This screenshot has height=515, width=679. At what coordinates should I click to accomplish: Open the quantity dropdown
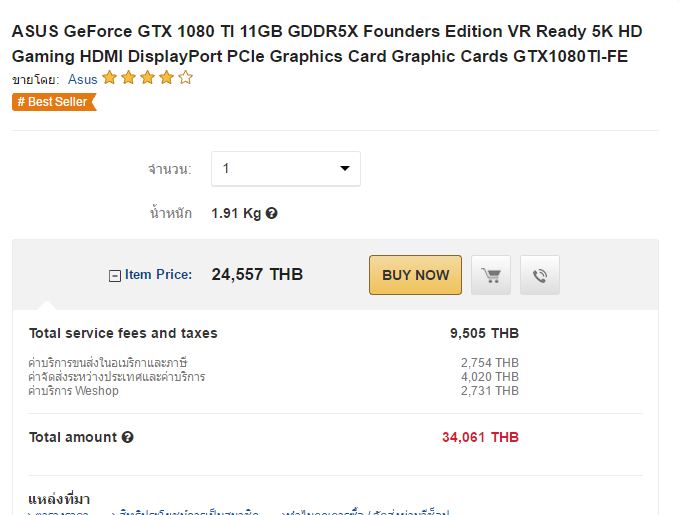(285, 169)
